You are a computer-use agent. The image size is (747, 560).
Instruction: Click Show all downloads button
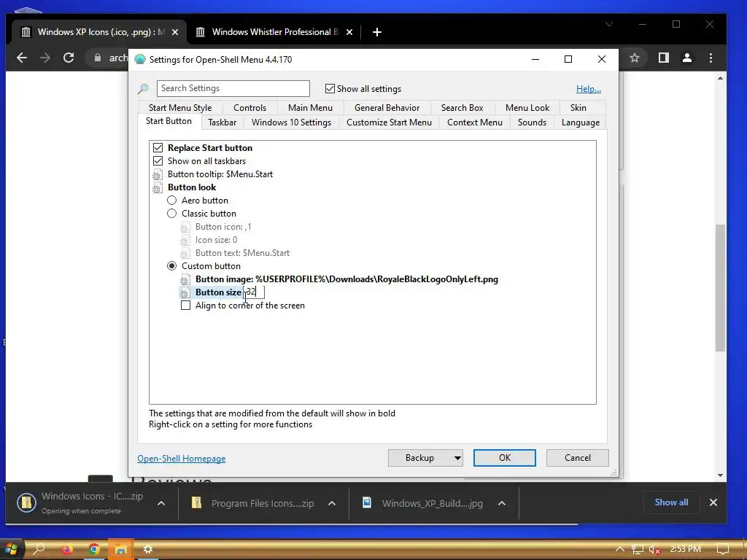point(671,502)
